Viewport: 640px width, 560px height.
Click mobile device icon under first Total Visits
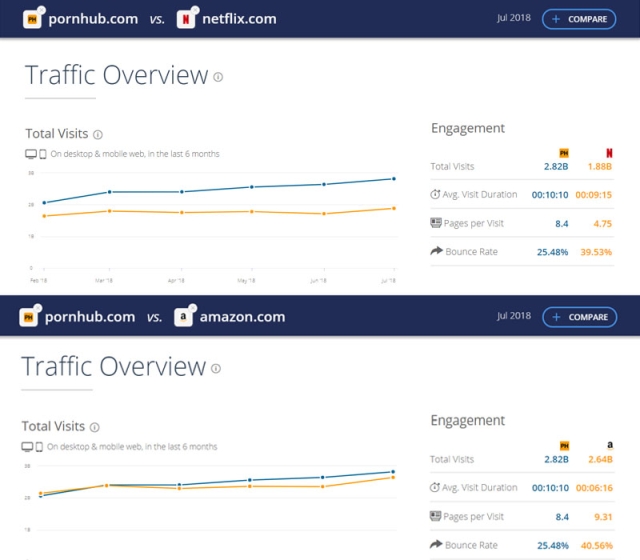42,154
